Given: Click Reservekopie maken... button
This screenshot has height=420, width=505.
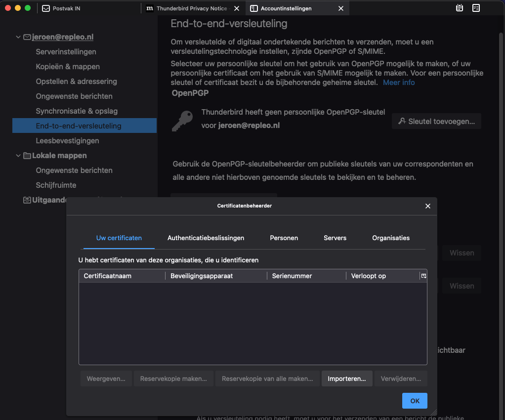Looking at the screenshot, I should click(173, 378).
